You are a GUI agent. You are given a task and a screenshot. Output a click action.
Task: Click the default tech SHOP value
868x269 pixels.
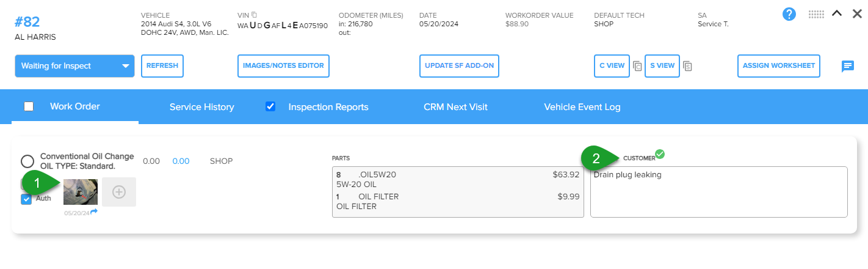point(604,24)
